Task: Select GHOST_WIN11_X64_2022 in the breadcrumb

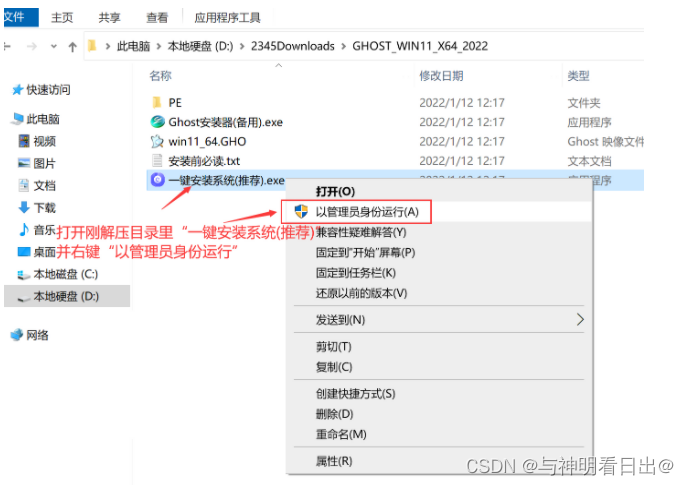Action: 420,46
